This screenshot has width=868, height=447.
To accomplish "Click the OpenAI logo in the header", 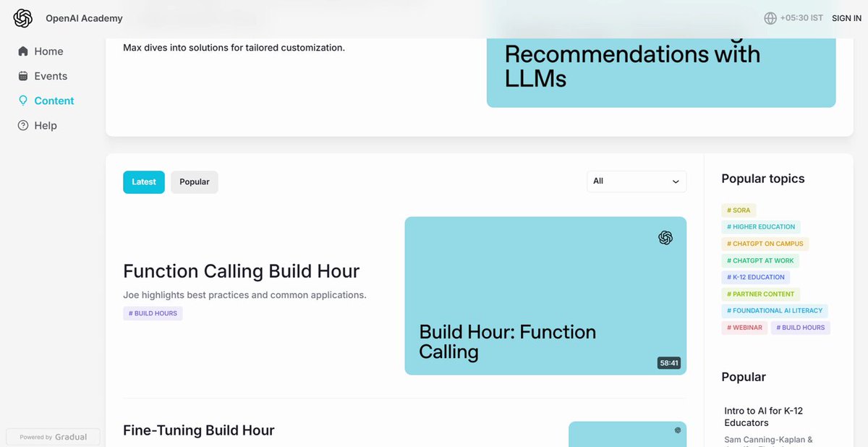I will tap(23, 18).
